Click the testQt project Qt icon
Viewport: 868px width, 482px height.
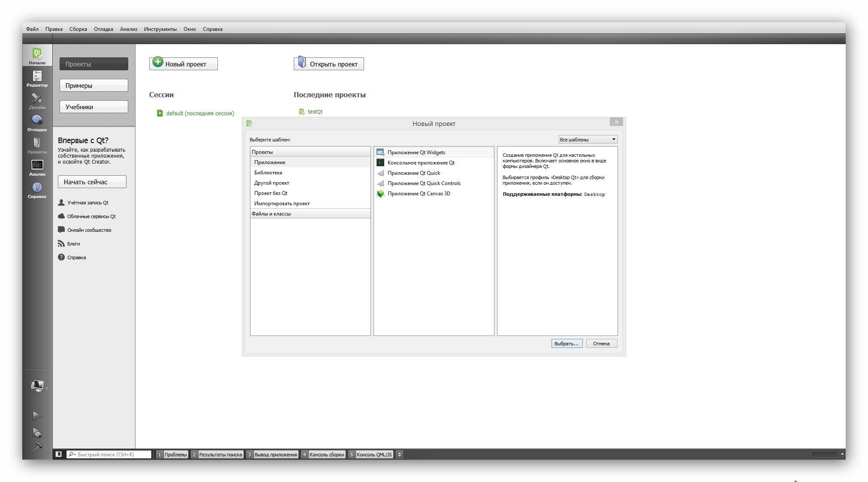coord(302,111)
